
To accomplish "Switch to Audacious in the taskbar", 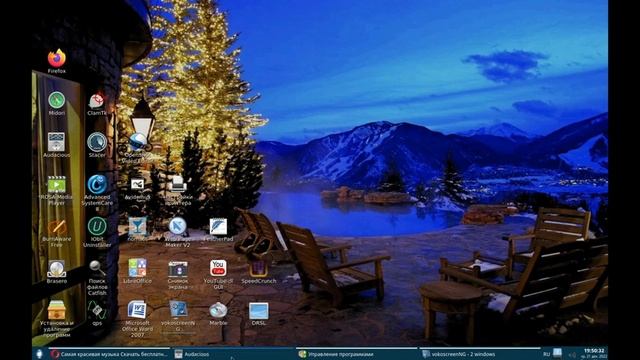I will pos(233,354).
